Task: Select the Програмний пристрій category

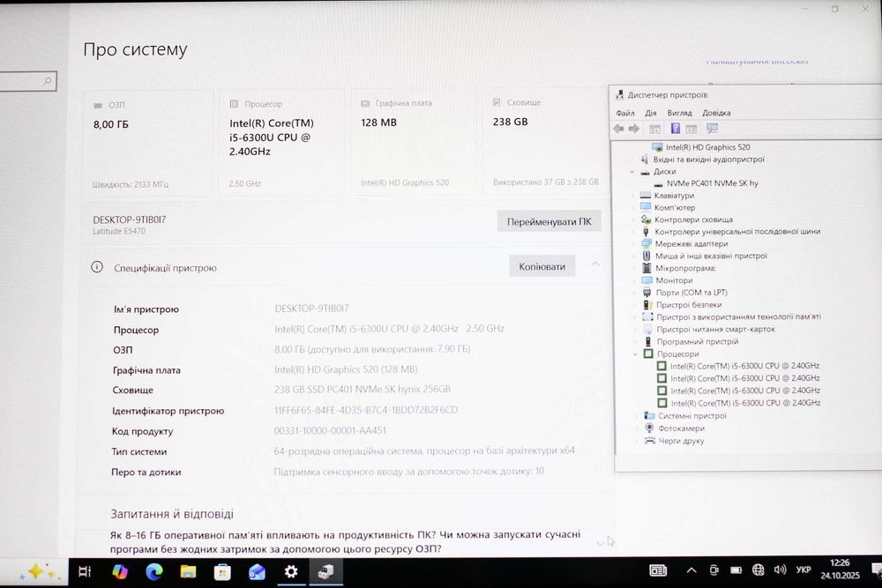Action: [697, 342]
